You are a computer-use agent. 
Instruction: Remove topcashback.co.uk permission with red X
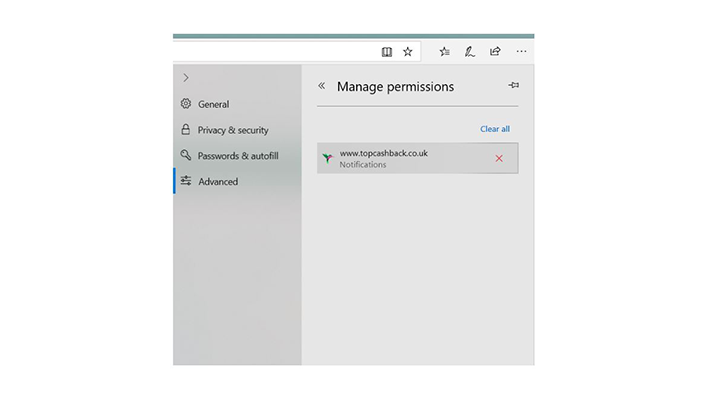click(x=499, y=158)
